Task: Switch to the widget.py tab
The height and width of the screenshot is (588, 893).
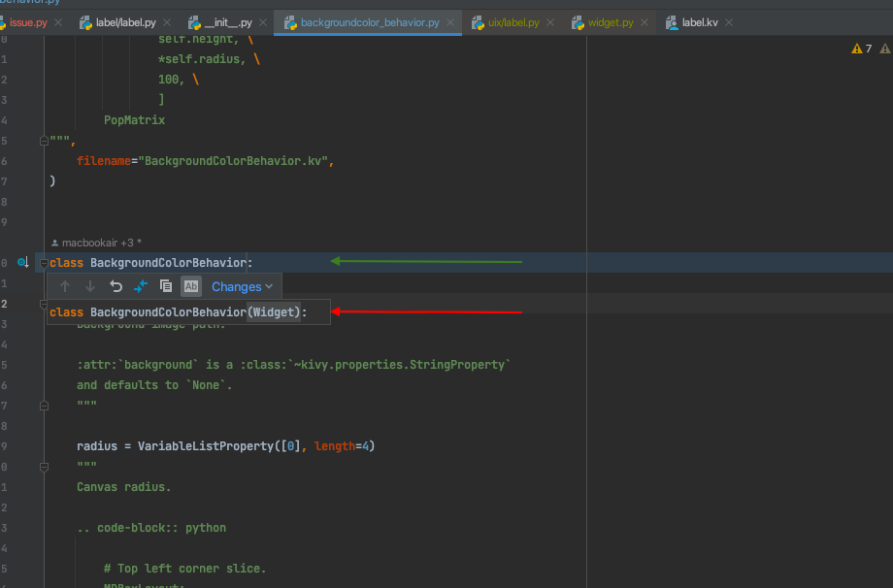Action: pos(611,22)
